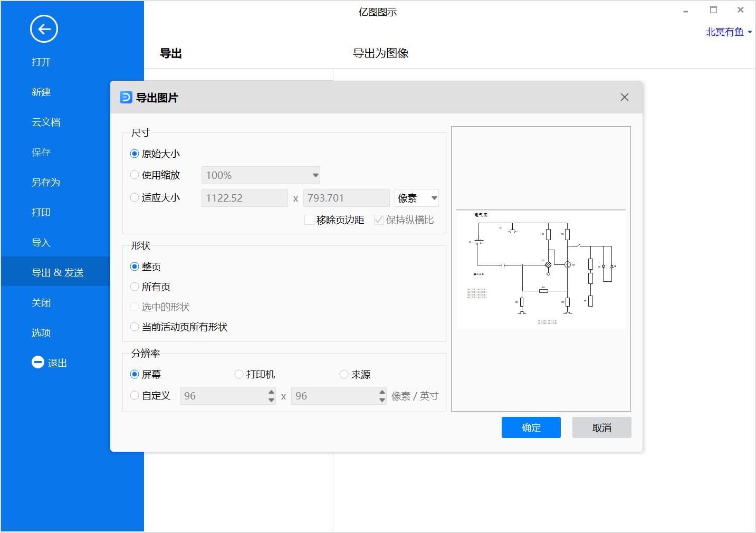Minimize the 亿图图示 window
Screen dimensions: 756x533
(686, 11)
